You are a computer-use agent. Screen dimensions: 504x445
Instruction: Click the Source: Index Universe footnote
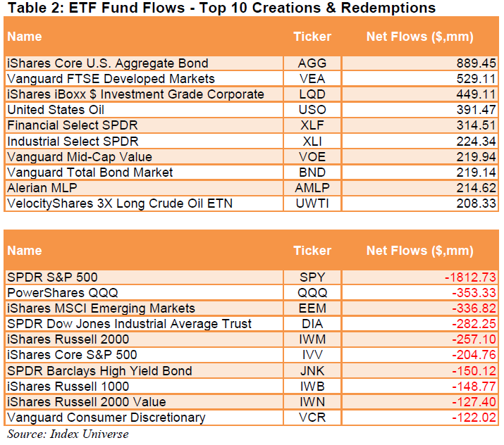pyautogui.click(x=68, y=433)
